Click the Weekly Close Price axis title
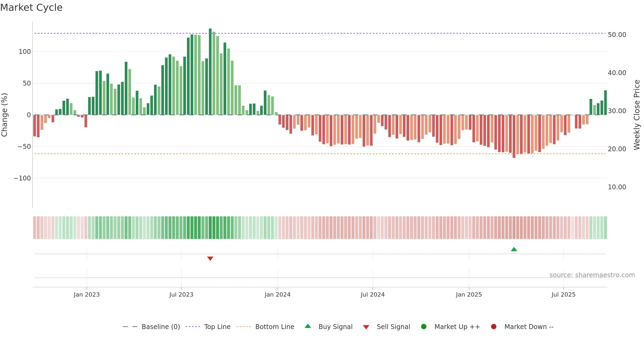Image resolution: width=644 pixels, height=362 pixels. [637, 115]
